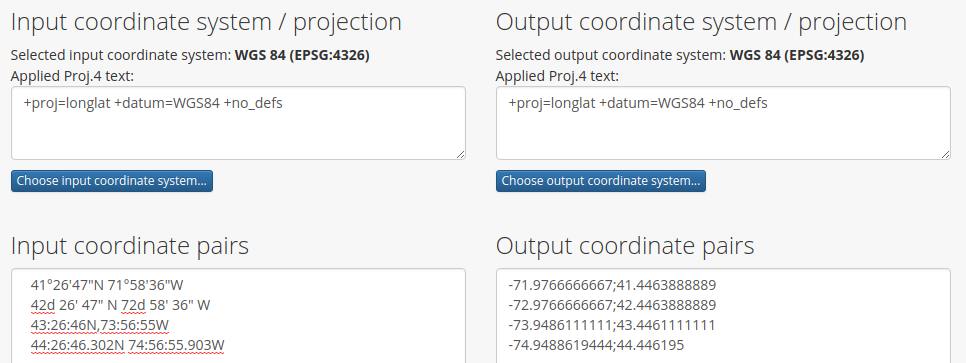Click the Output coordinate pairs heading
This screenshot has width=966, height=363.
point(625,246)
